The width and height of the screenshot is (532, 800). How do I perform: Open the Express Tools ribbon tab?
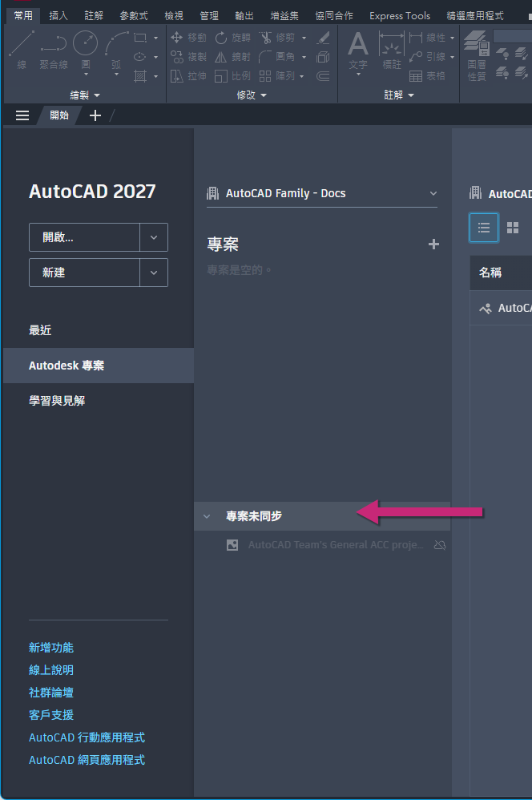400,16
